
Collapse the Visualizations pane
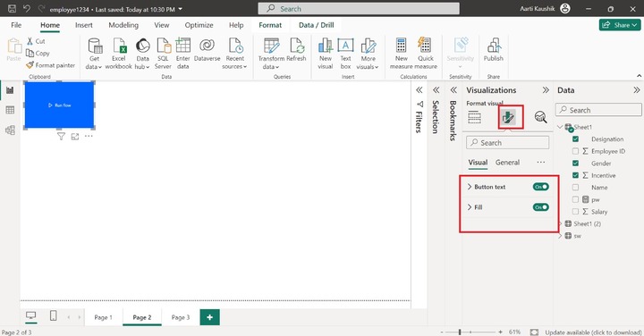(546, 90)
